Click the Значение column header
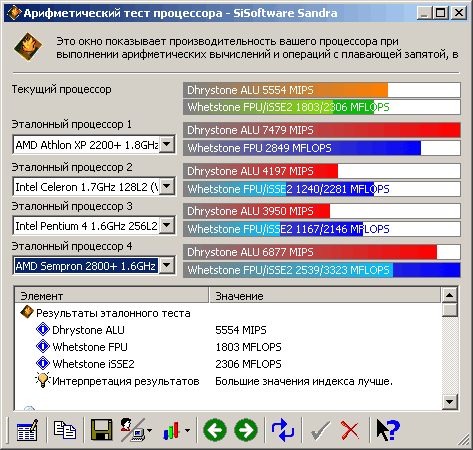 [x=325, y=296]
